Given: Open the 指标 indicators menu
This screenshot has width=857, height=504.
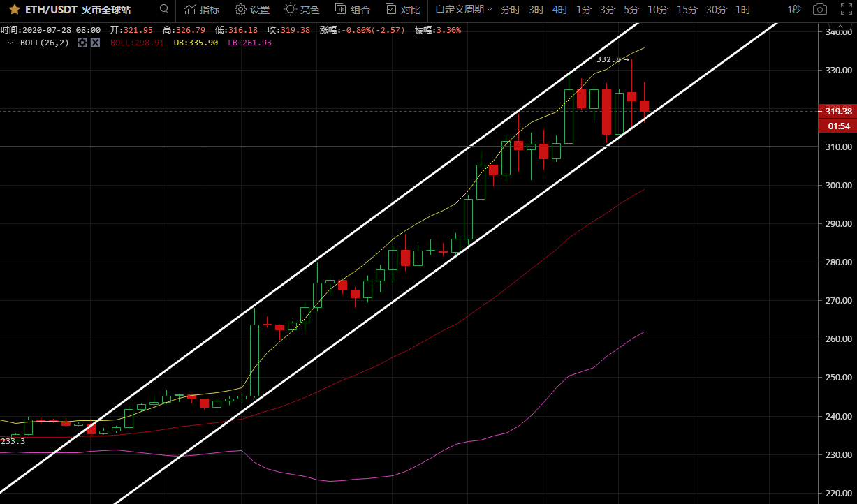Looking at the screenshot, I should coord(202,10).
